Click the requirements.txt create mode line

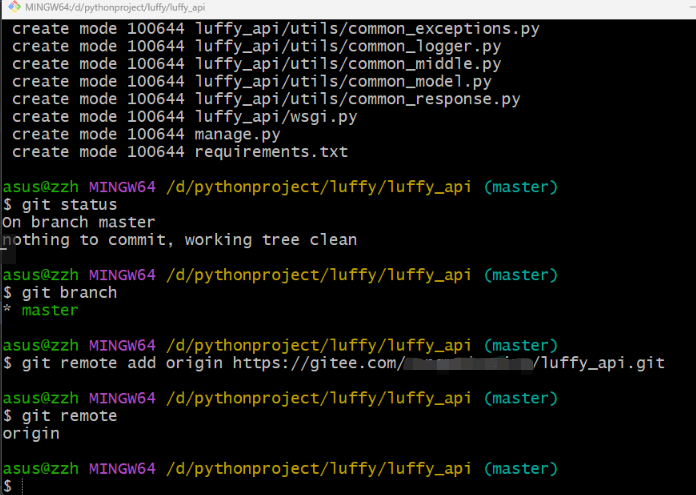click(x=180, y=152)
